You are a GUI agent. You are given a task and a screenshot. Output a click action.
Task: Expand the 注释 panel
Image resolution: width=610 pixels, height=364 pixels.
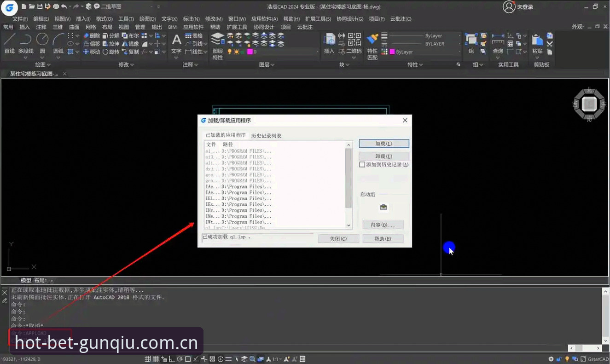click(190, 65)
